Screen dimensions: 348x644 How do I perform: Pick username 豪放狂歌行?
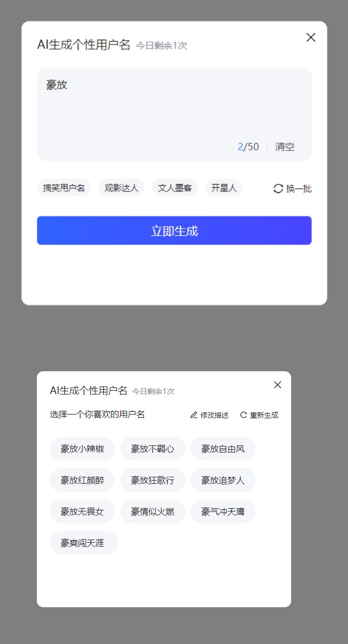tap(153, 479)
